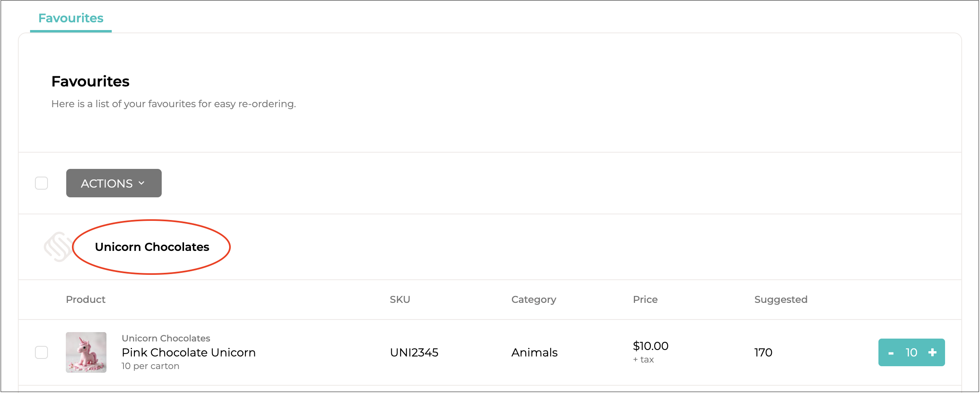Click the Suggested column header

point(781,300)
